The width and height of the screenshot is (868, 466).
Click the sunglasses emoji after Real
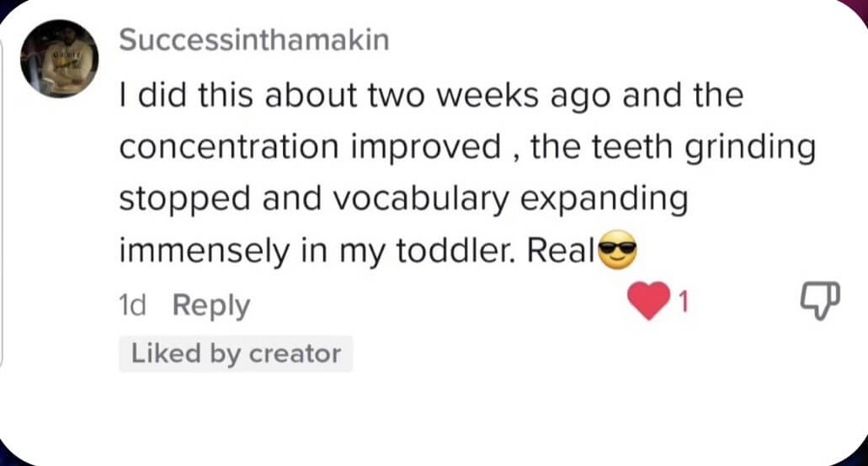click(x=618, y=251)
